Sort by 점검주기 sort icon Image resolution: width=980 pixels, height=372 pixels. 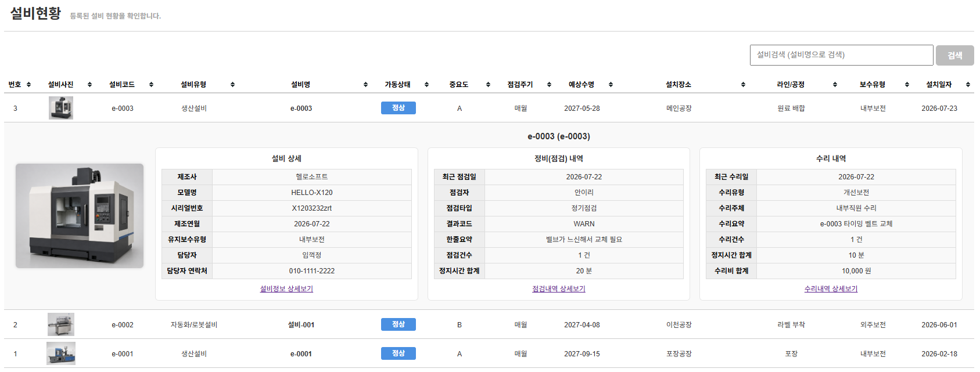point(549,85)
